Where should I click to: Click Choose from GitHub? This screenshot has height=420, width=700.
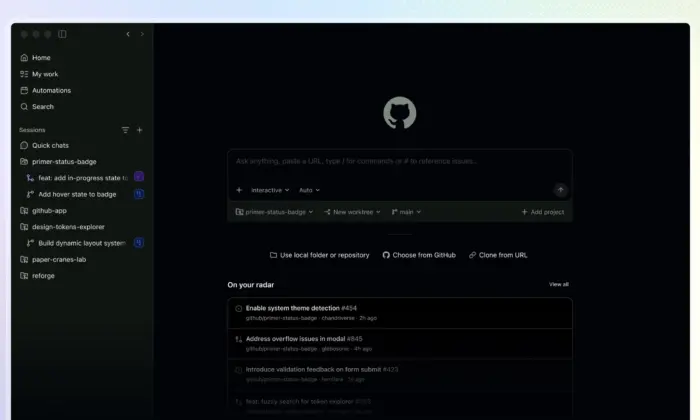click(419, 255)
